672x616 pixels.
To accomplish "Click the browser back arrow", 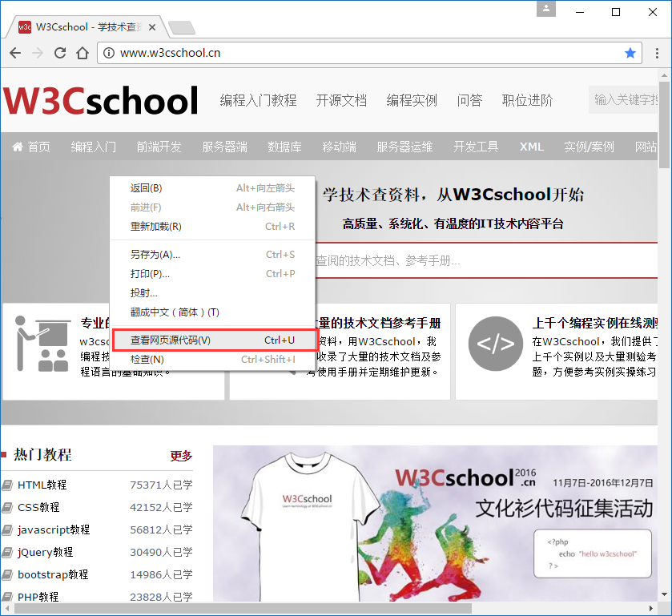I will click(x=15, y=53).
